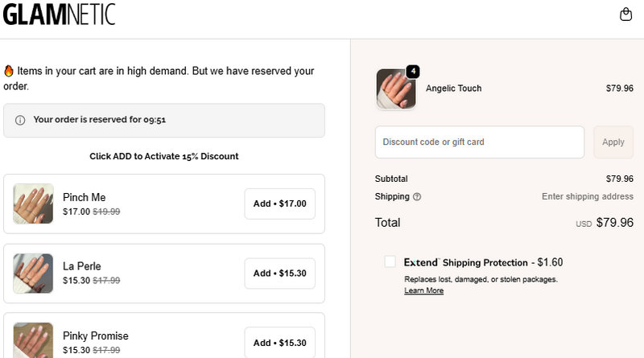Click the info icon beside reservation timer
This screenshot has width=644, height=358.
pyautogui.click(x=20, y=120)
